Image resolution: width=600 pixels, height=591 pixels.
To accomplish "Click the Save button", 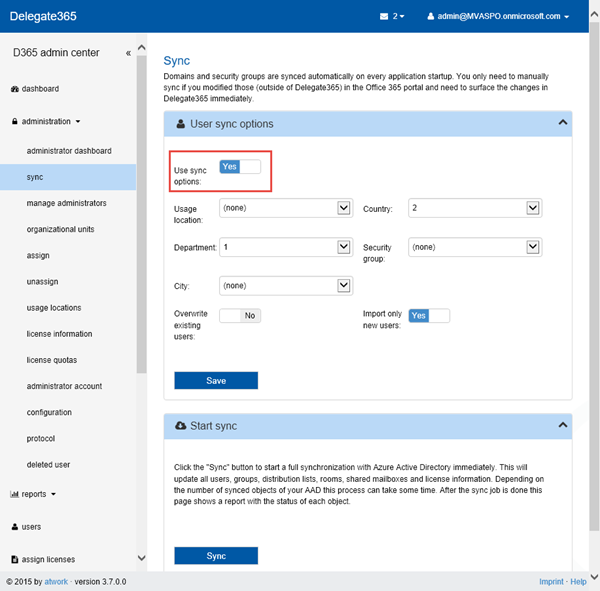I will 216,380.
